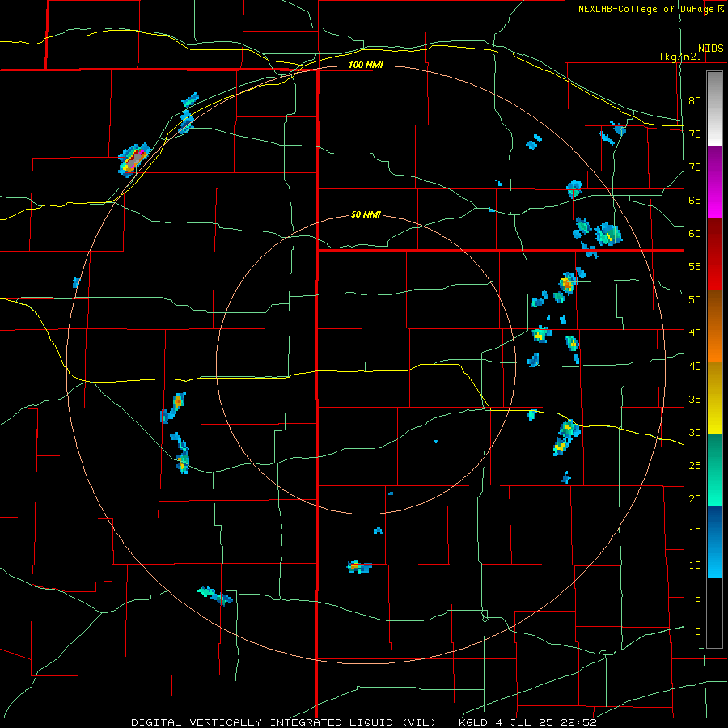The height and width of the screenshot is (728, 728).
Task: Click the [kg/m2] units label
Action: (x=680, y=57)
